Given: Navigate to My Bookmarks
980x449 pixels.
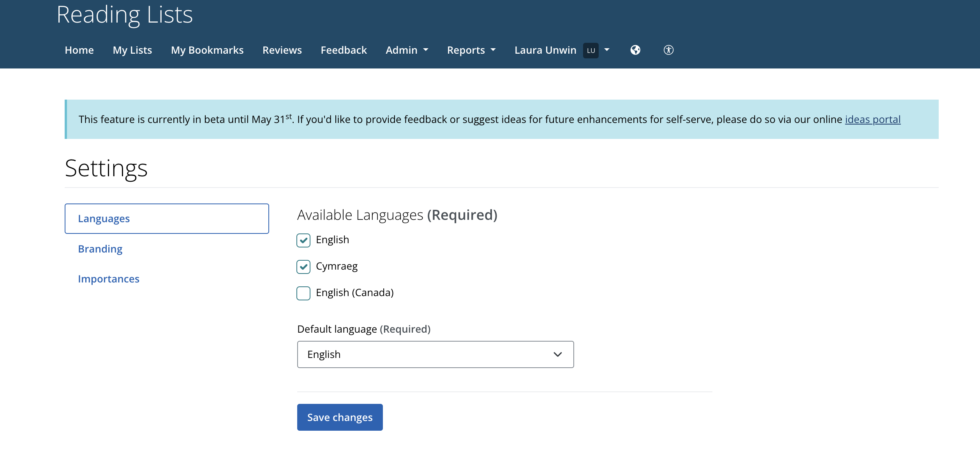Looking at the screenshot, I should pos(207,50).
